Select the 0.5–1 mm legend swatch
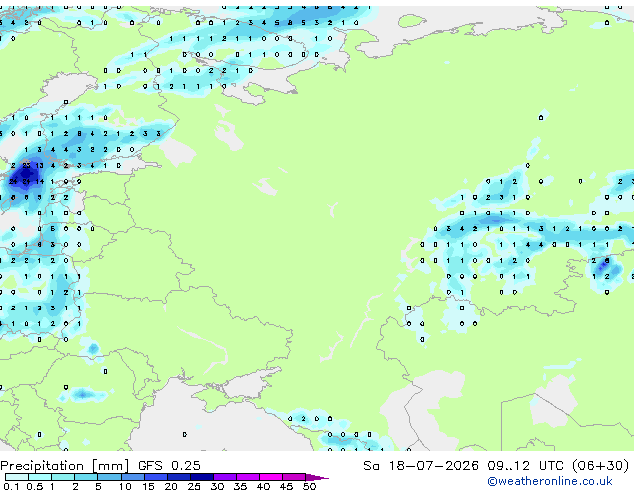 [x=40, y=477]
